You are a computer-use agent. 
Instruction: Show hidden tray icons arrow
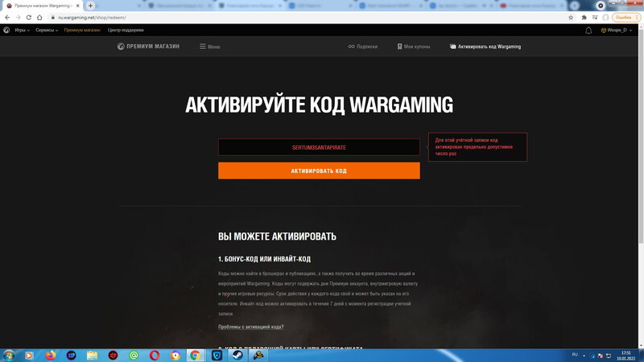584,356
